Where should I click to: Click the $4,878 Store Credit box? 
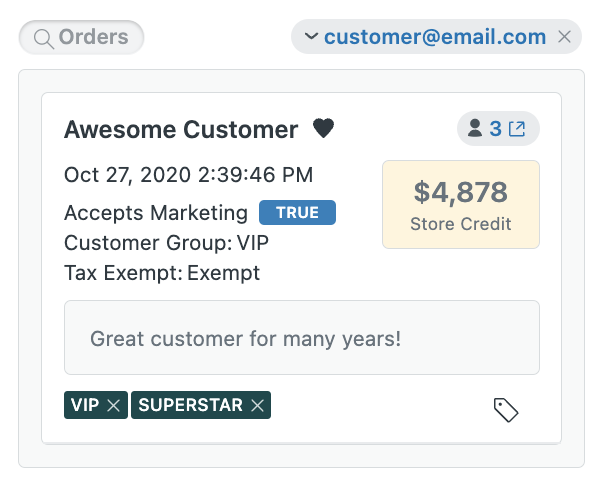[461, 205]
